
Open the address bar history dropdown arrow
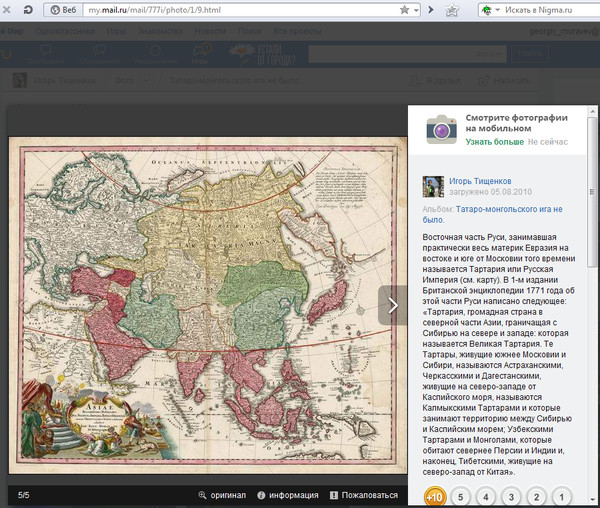pos(416,10)
